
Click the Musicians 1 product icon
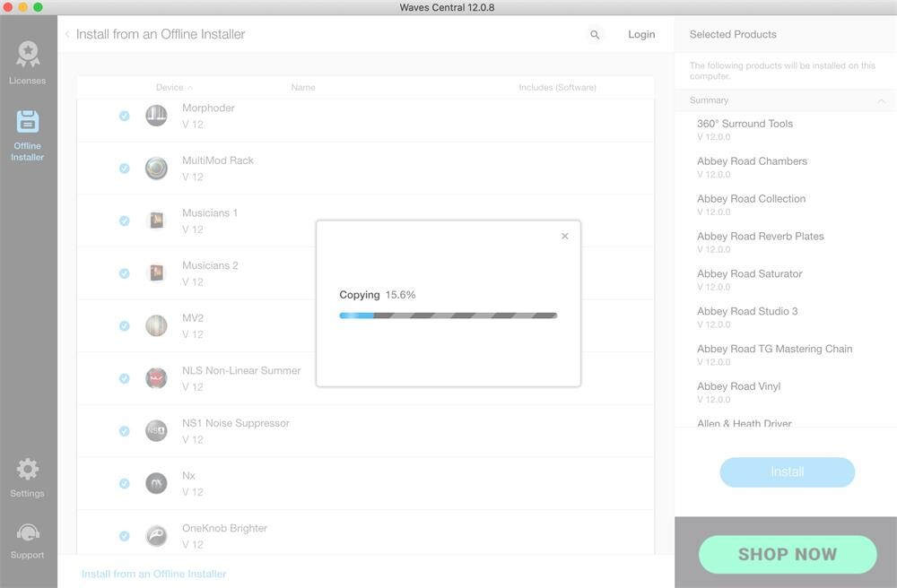156,220
